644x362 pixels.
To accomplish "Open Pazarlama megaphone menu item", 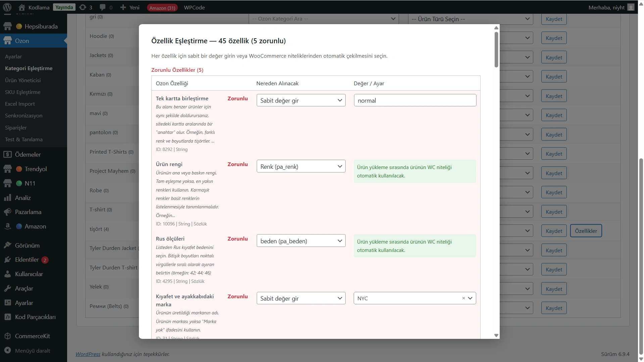I will click(x=28, y=212).
